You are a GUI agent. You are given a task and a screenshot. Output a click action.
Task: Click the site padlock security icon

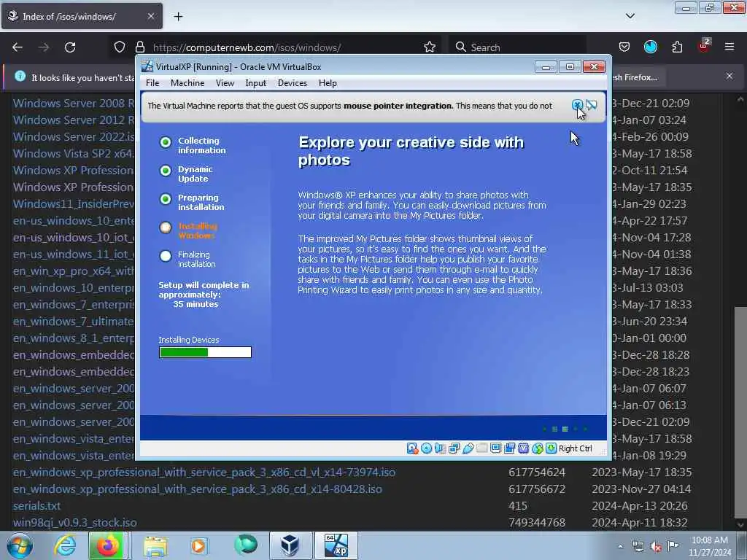139,47
